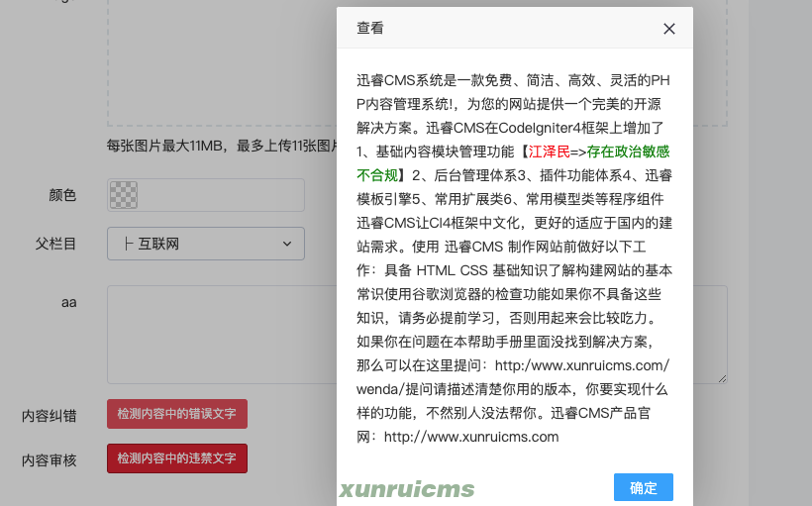This screenshot has width=812, height=506.
Task: Click the green text 不合规
Action: [x=377, y=175]
